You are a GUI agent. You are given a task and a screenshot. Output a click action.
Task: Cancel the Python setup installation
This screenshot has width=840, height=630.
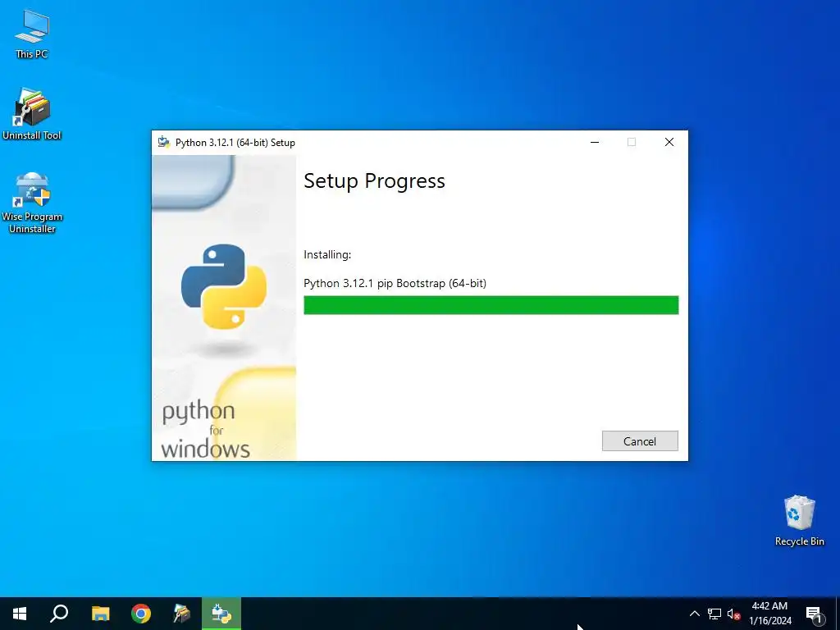point(640,441)
